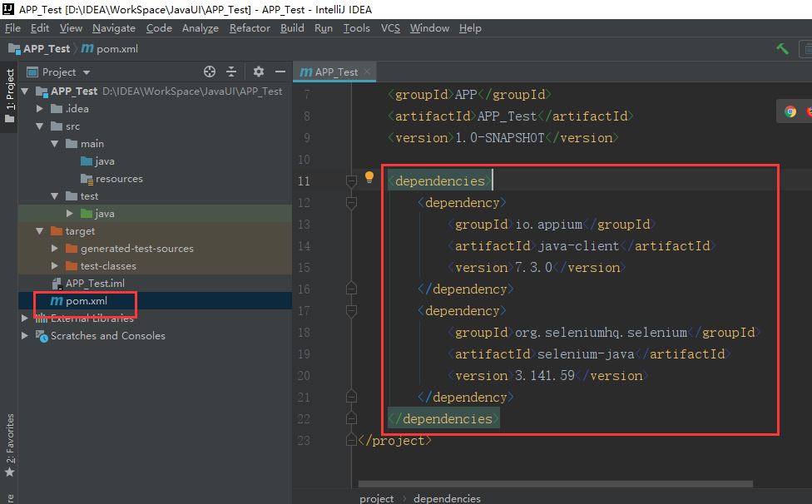This screenshot has width=812, height=504.
Task: Open the VCS menu
Action: 390,28
